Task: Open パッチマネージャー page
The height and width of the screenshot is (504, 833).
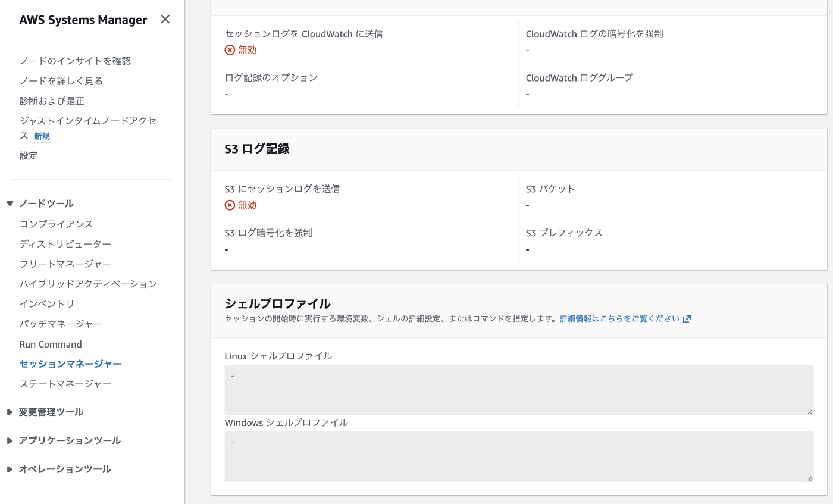Action: 61,324
